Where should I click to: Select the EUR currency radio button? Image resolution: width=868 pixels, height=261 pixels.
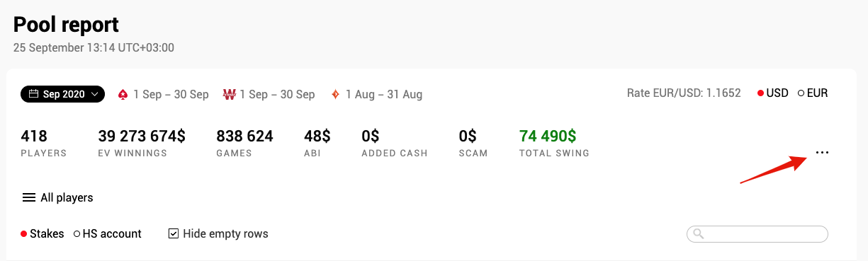coord(801,93)
